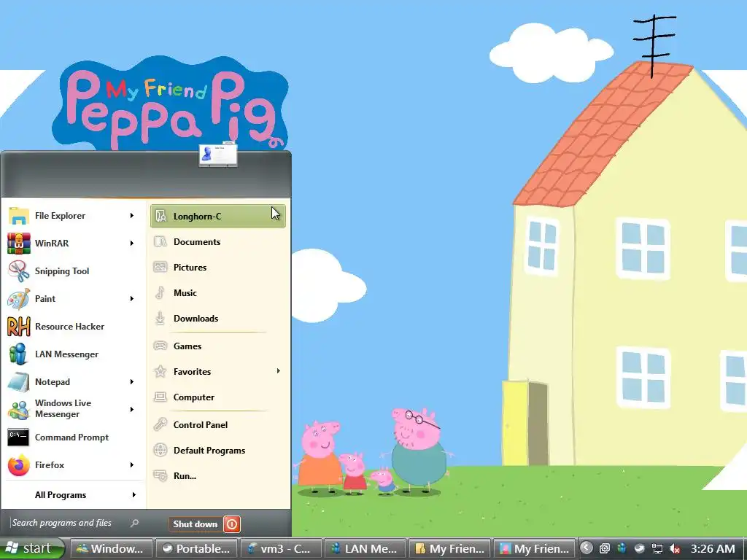Start LAN Messenger from the Start menu
This screenshot has height=560, width=747.
point(72,354)
